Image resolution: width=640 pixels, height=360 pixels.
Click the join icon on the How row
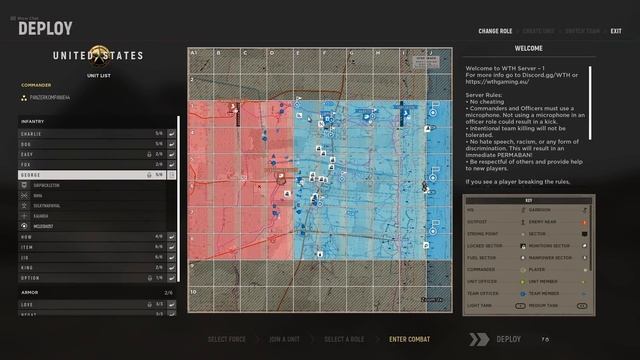point(172,237)
